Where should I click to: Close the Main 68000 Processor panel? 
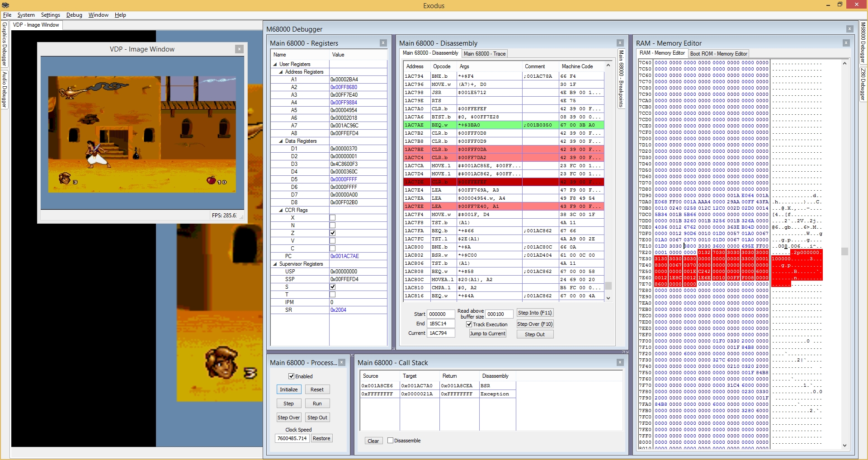(x=342, y=362)
